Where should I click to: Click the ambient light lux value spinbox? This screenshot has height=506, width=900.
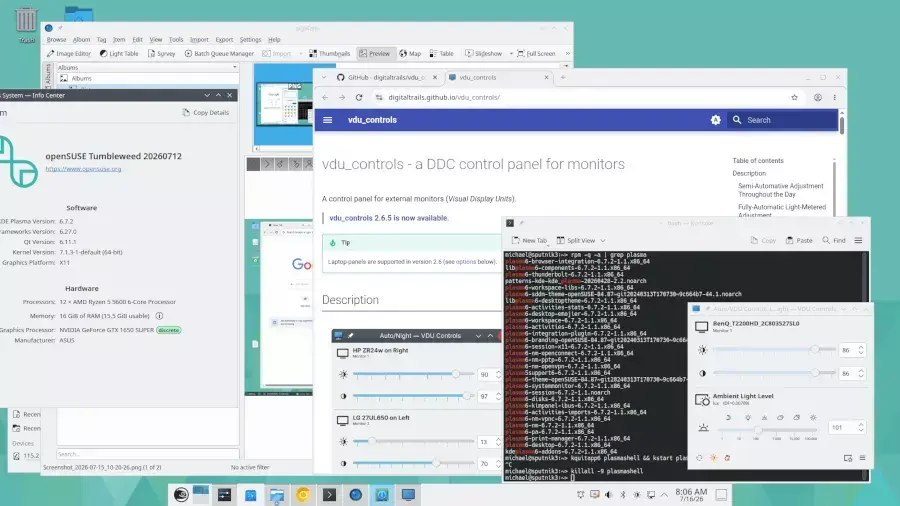coord(846,427)
